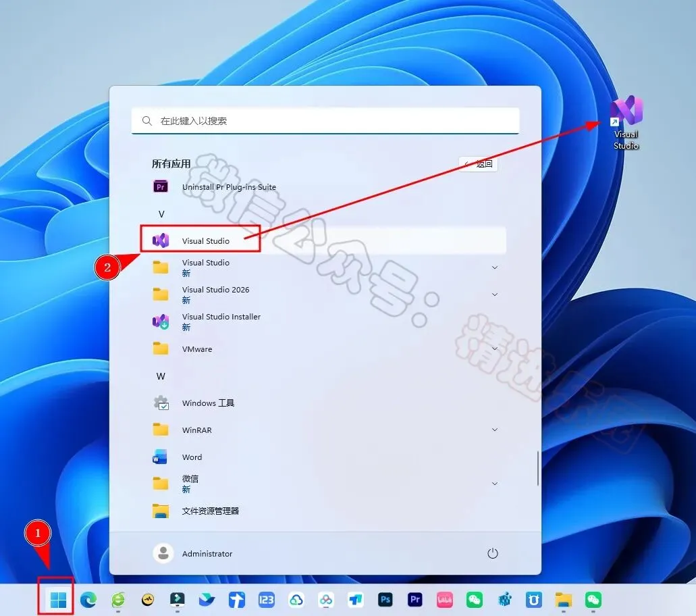Open the blue U-shaped taskbar icon
The height and width of the screenshot is (616, 696).
pyautogui.click(x=534, y=600)
